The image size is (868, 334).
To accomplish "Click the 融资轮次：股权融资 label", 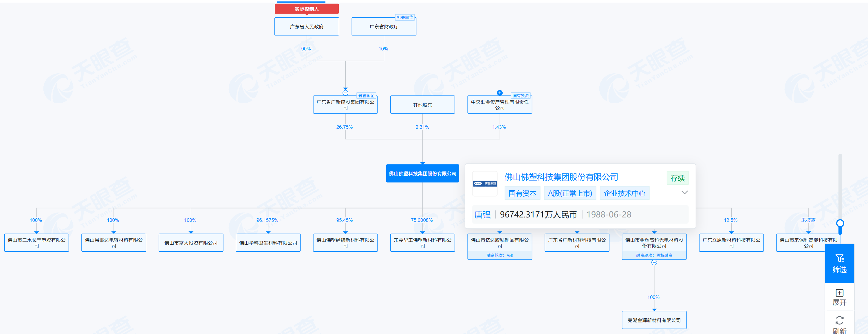I will (654, 255).
